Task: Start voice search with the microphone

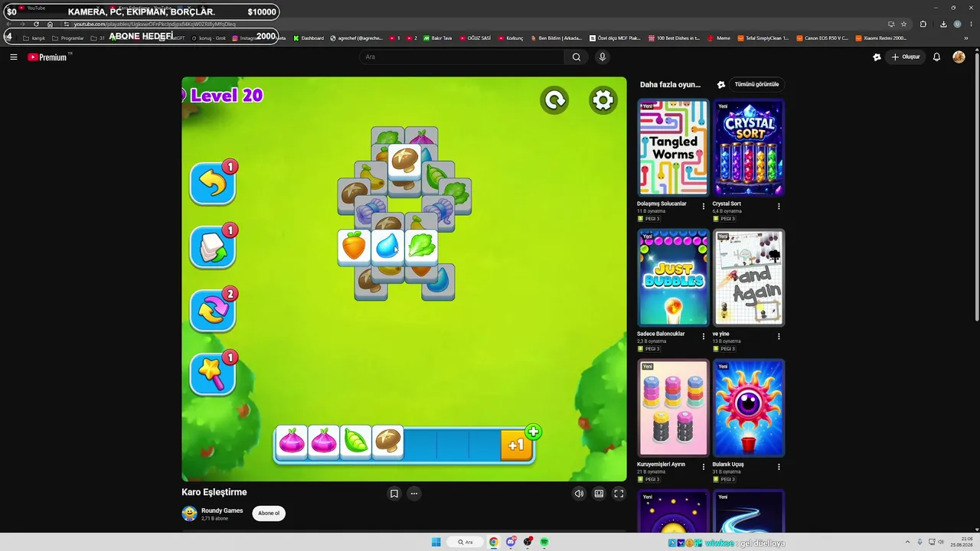Action: [x=603, y=57]
